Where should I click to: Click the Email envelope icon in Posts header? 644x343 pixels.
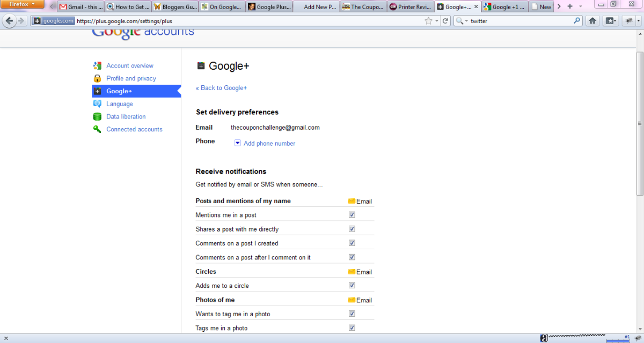coord(352,201)
